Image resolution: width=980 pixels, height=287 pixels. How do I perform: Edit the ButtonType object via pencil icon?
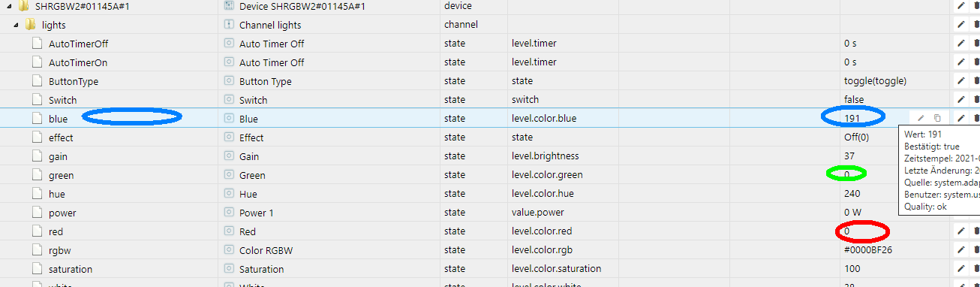click(960, 81)
